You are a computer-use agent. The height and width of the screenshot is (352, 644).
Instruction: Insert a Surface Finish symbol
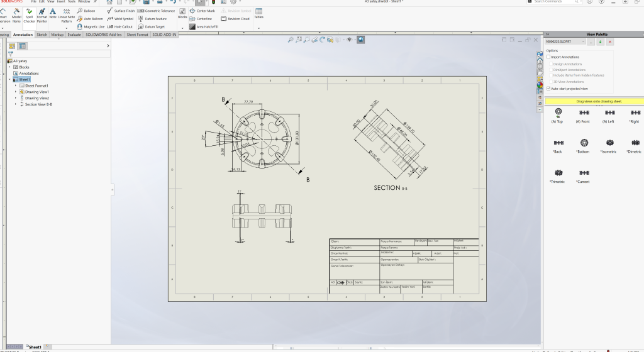coord(119,11)
